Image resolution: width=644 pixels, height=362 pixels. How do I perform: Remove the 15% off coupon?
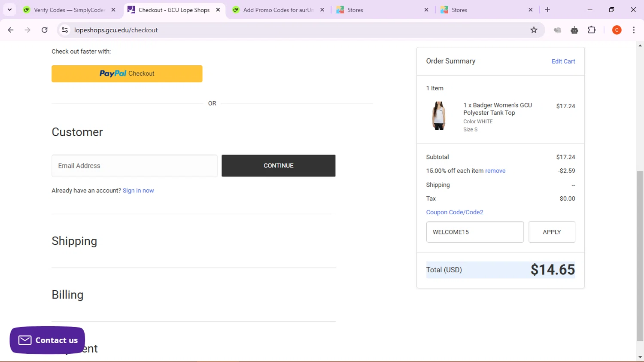[x=495, y=171]
